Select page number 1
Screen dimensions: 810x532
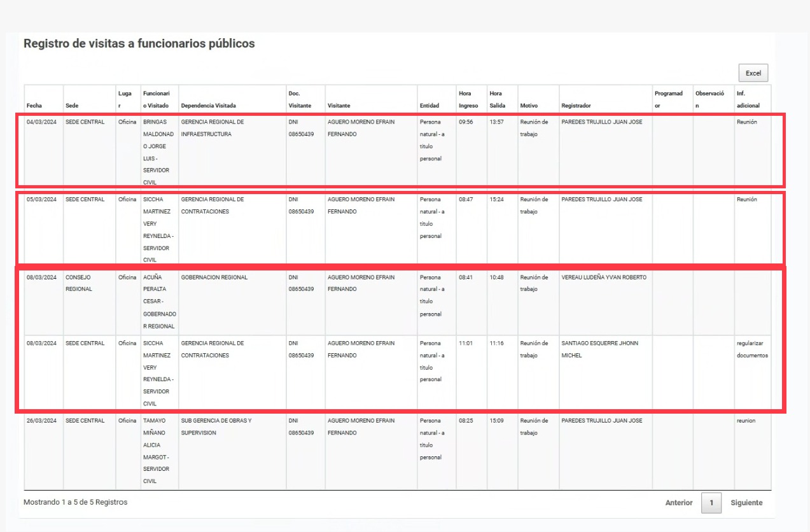tap(711, 503)
